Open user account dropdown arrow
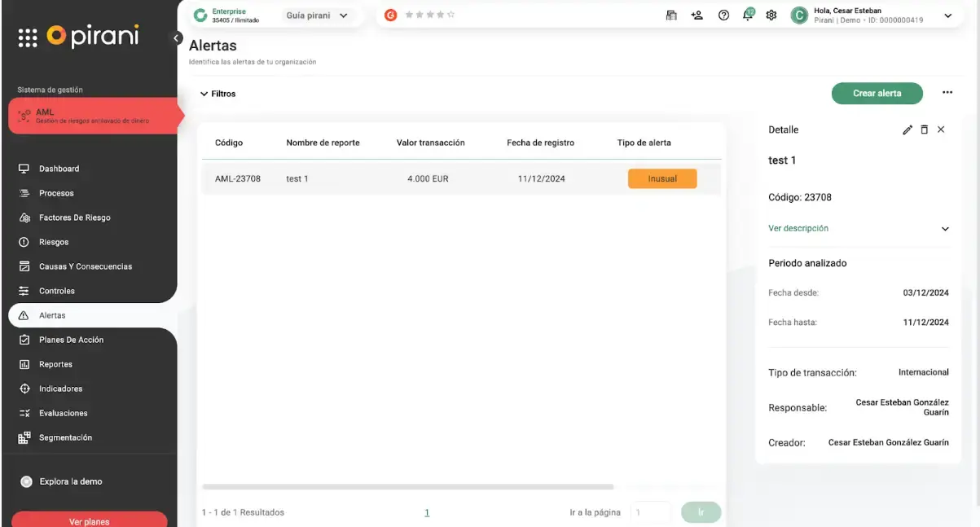This screenshot has height=527, width=980. 947,15
